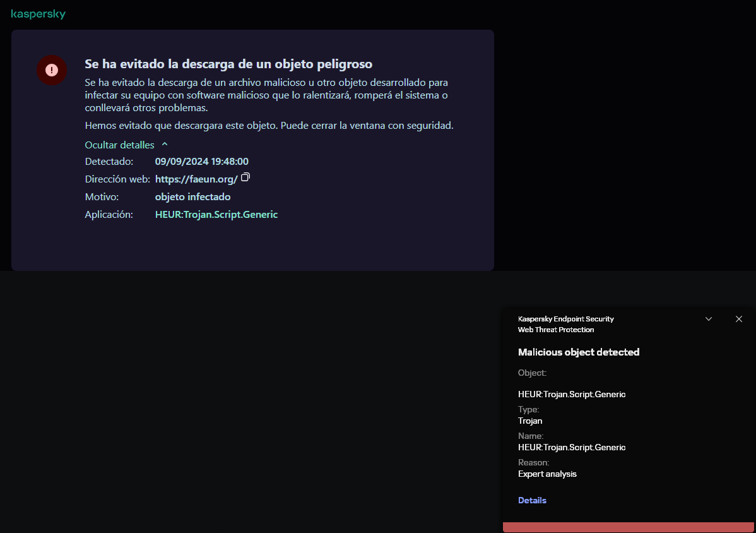The image size is (756, 533).
Task: Click the 'Motivo:' label
Action: pos(102,197)
